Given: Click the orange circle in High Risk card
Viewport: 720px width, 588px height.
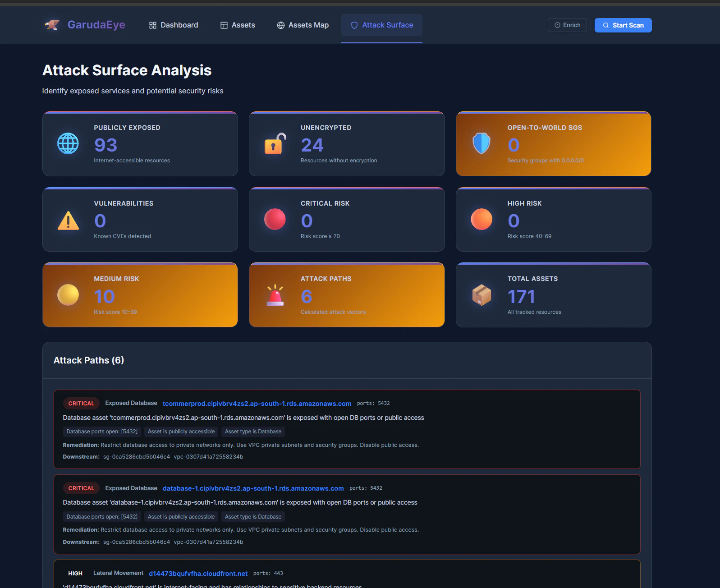Looking at the screenshot, I should point(482,219).
